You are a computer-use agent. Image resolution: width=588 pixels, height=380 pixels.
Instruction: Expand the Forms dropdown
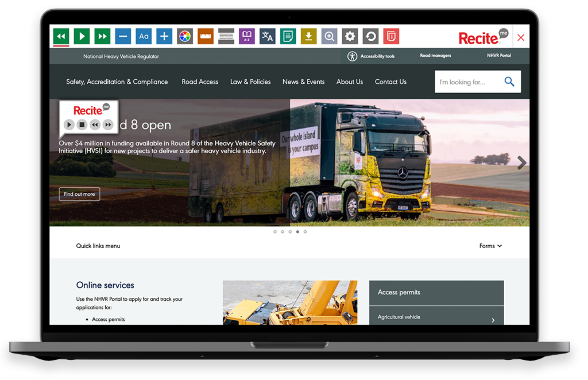(x=490, y=246)
